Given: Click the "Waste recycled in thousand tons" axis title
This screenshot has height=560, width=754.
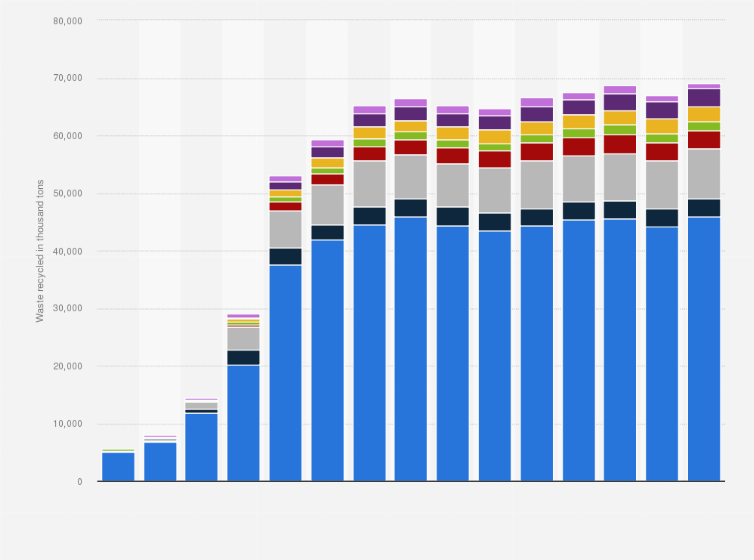Looking at the screenshot, I should [x=40, y=251].
